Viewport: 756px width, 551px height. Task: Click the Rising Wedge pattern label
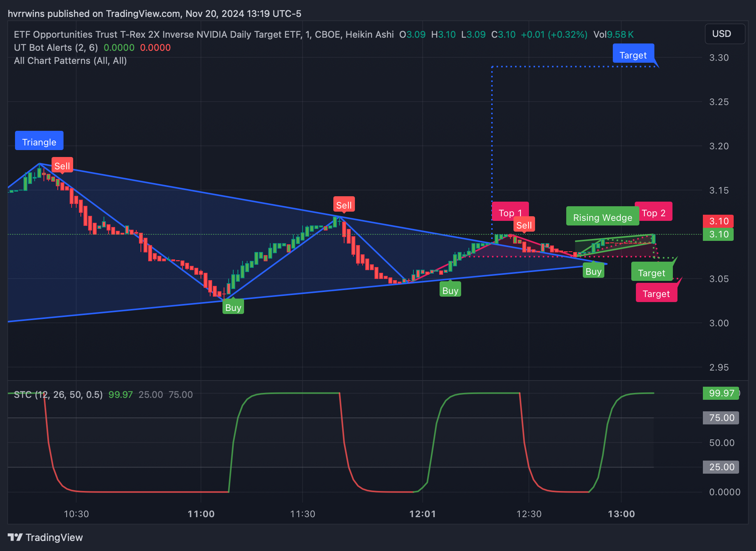pyautogui.click(x=602, y=216)
